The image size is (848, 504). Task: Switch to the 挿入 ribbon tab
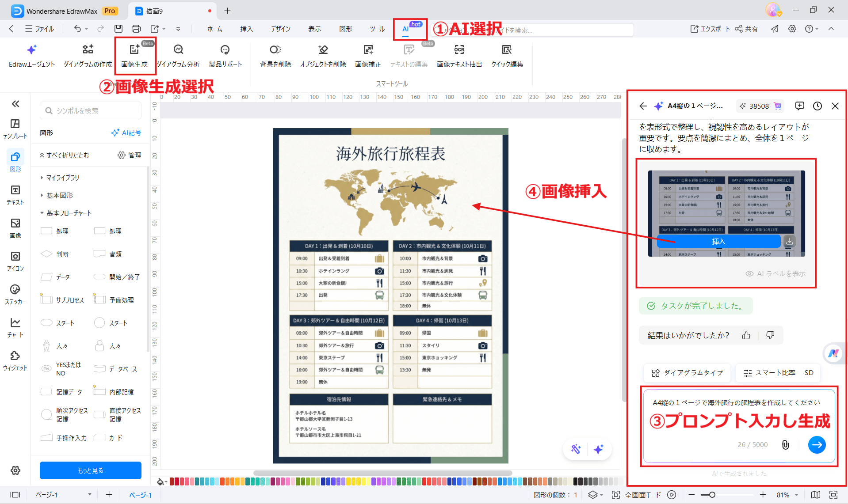click(x=246, y=29)
